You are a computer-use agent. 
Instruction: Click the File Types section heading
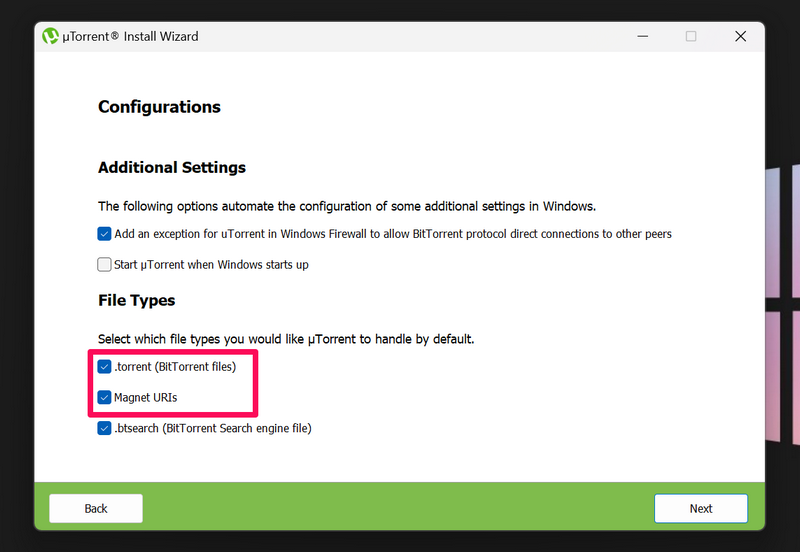pyautogui.click(x=136, y=300)
